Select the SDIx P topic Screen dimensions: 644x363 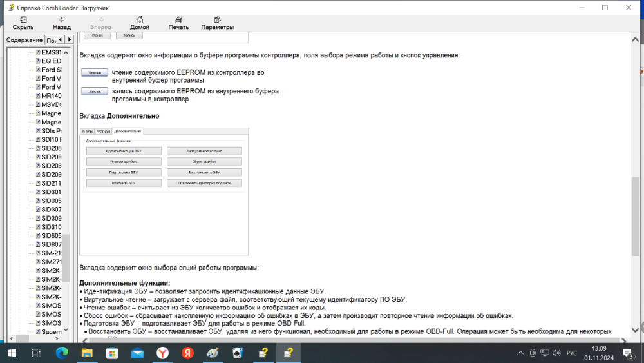pyautogui.click(x=52, y=131)
